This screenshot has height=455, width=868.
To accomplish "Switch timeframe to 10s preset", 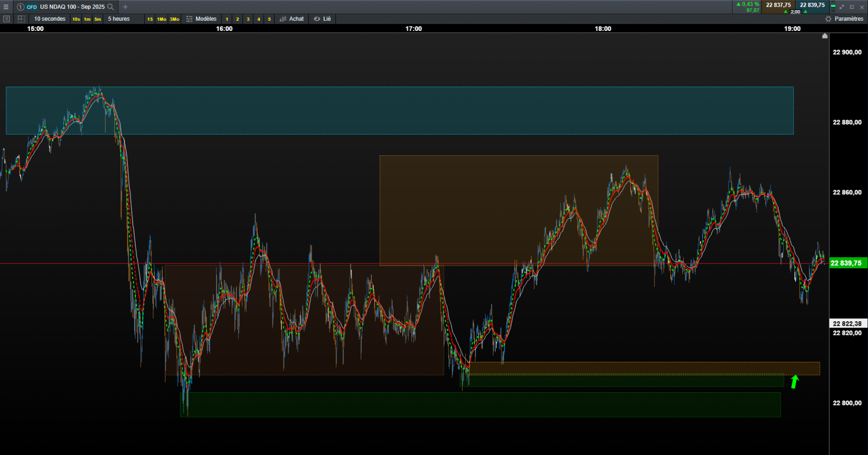I will (76, 19).
